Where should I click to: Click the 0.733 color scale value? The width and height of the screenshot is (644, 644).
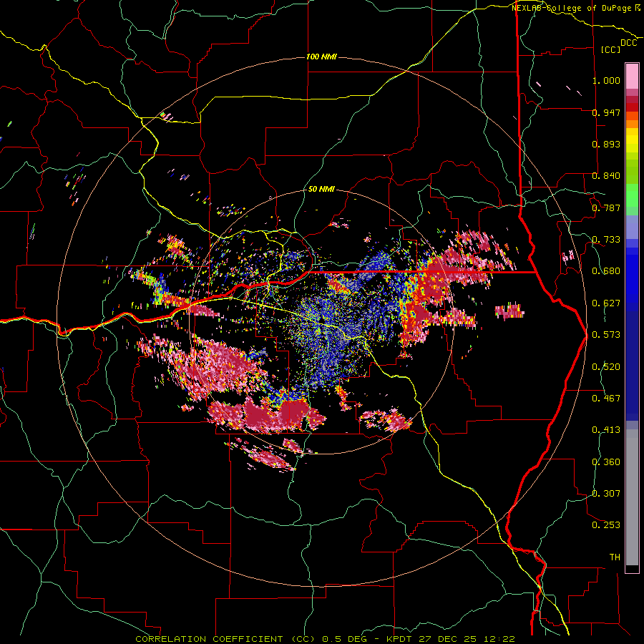[x=606, y=240]
